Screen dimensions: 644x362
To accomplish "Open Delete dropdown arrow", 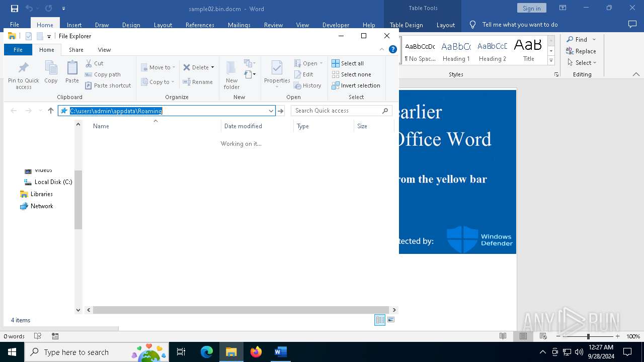I will (212, 67).
